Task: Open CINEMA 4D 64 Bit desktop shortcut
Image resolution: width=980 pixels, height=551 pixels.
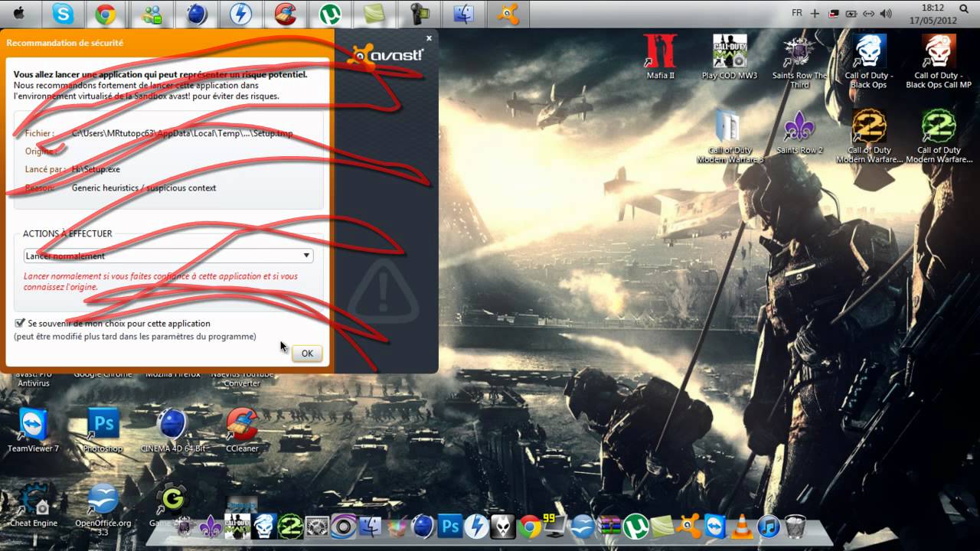Action: tap(172, 430)
